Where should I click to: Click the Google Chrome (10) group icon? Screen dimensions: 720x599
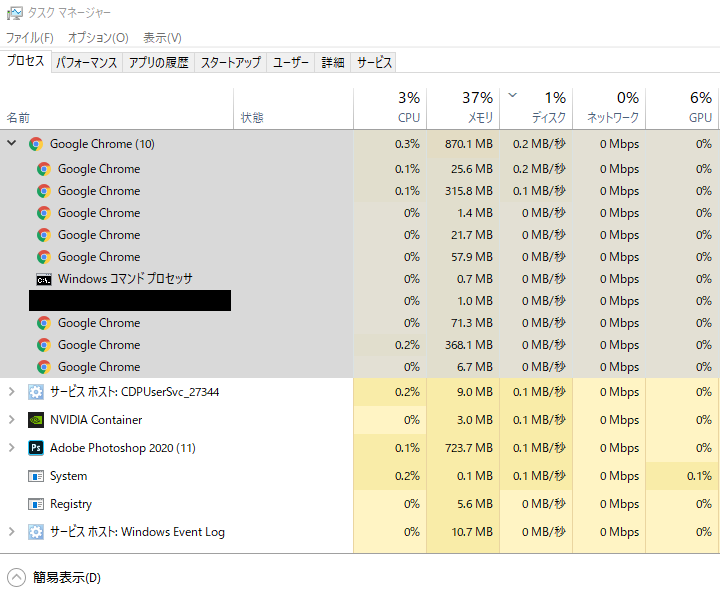pos(36,144)
